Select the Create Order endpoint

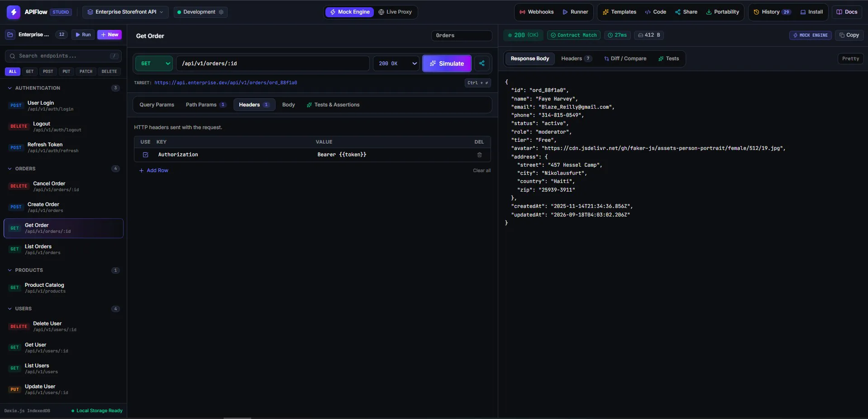click(63, 207)
